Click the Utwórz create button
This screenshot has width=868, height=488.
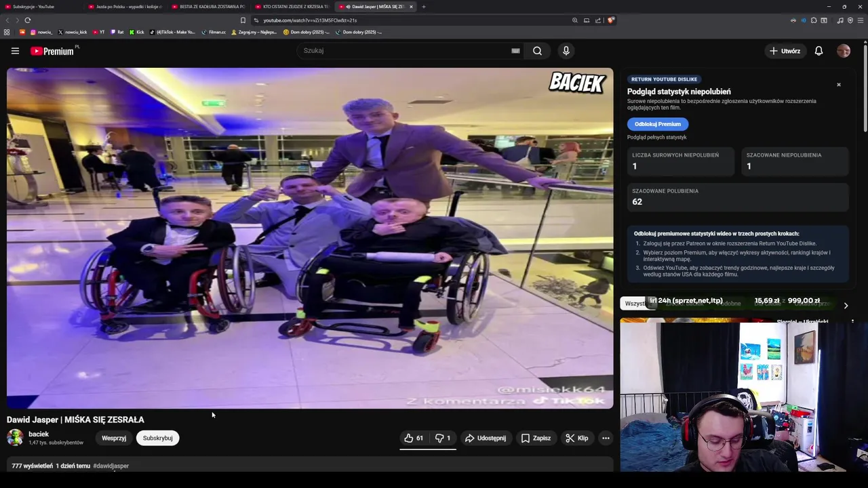785,51
